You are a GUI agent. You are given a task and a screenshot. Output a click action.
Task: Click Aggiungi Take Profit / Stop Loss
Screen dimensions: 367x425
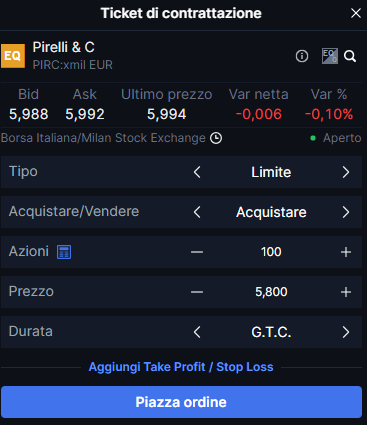[x=181, y=367]
